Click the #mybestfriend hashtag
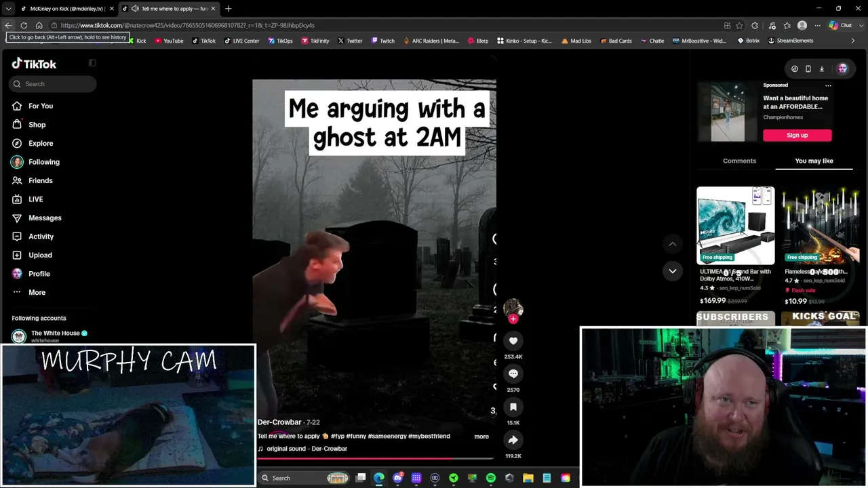Screen dimensions: 868x488 [x=429, y=436]
